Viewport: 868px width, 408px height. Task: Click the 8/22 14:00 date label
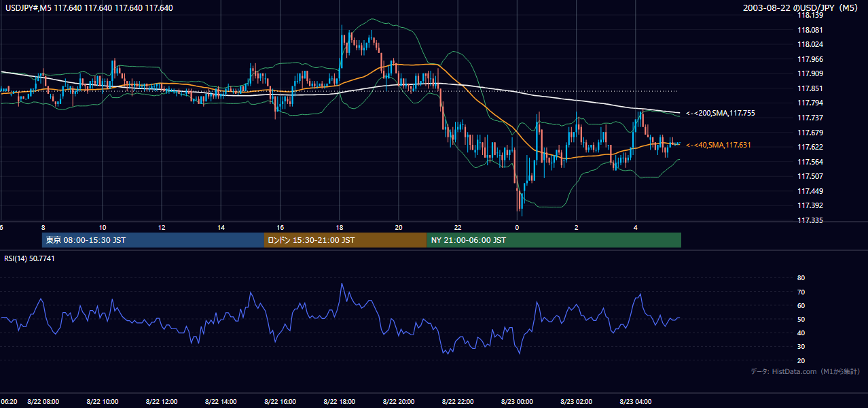(x=221, y=402)
